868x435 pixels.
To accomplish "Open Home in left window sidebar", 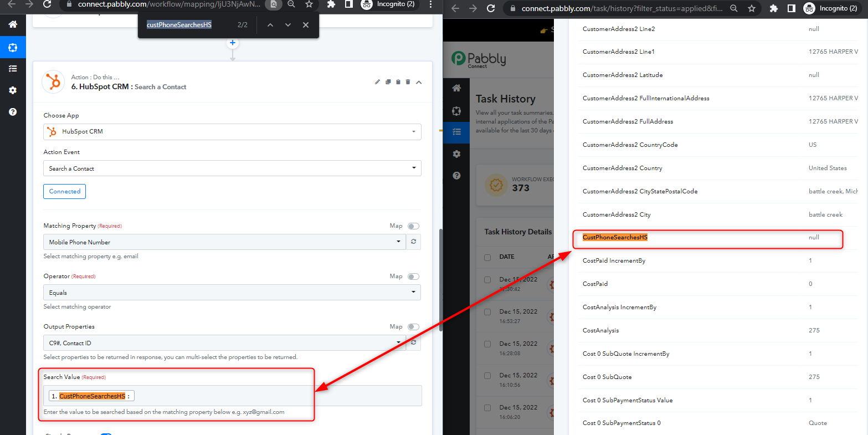I will (13, 24).
